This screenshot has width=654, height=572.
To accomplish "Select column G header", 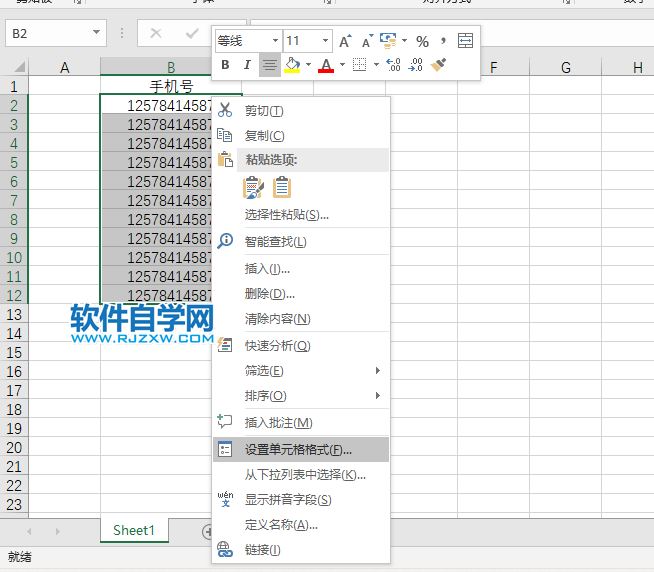I will [x=566, y=67].
